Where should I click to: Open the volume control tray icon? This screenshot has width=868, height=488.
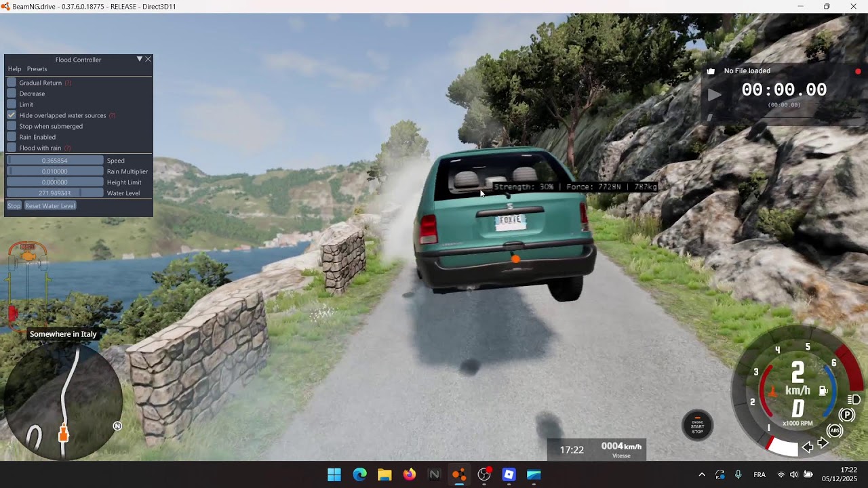coord(794,474)
